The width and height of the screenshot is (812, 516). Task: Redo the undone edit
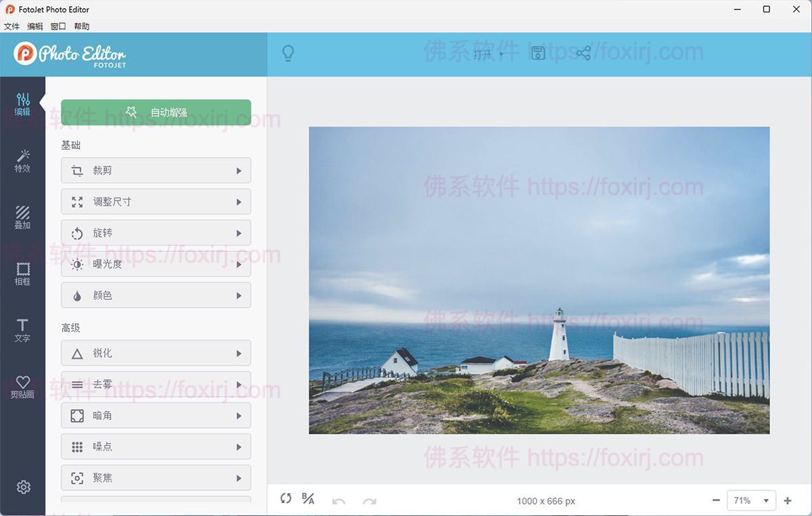[x=369, y=500]
